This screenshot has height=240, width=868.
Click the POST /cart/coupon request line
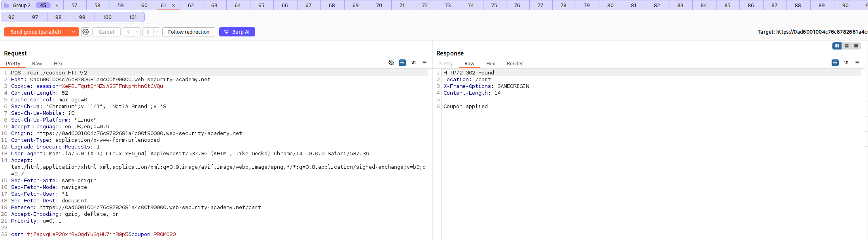click(49, 72)
